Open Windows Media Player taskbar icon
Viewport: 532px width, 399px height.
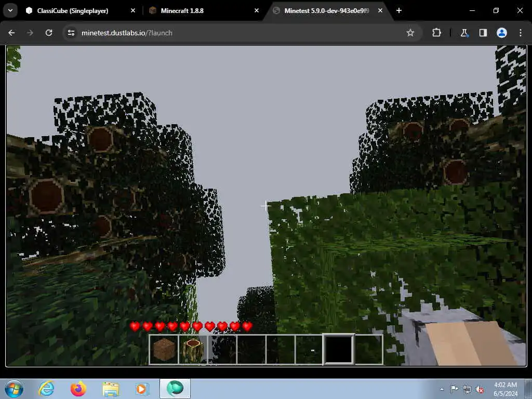[x=142, y=389]
